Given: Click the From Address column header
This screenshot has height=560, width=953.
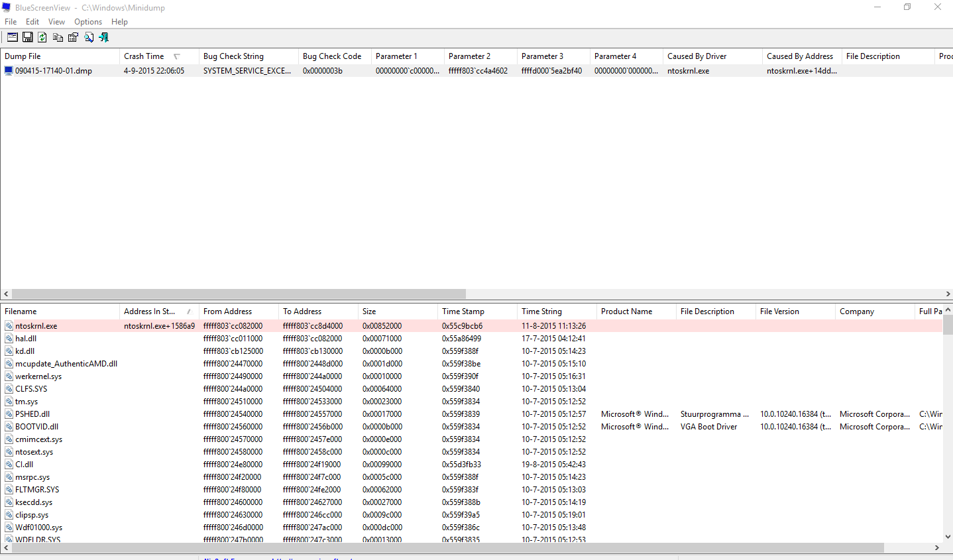Looking at the screenshot, I should point(239,311).
